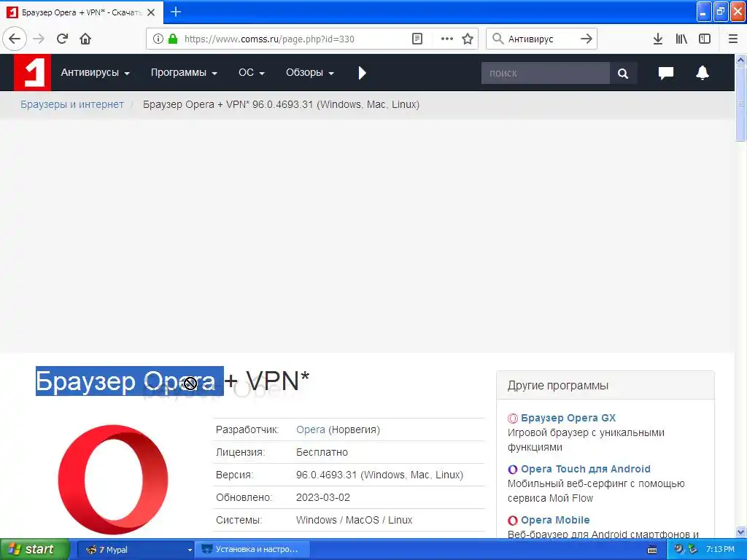Click the green padlock security icon

point(173,39)
